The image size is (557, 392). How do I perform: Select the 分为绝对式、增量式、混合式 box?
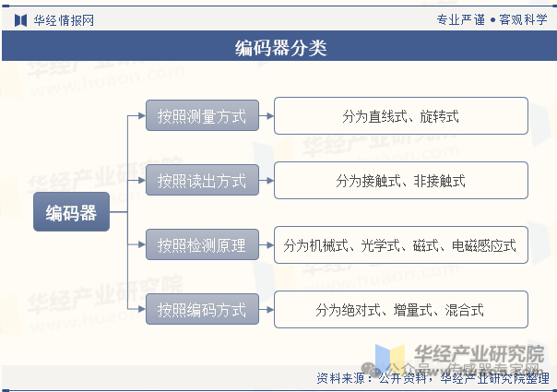tap(400, 310)
